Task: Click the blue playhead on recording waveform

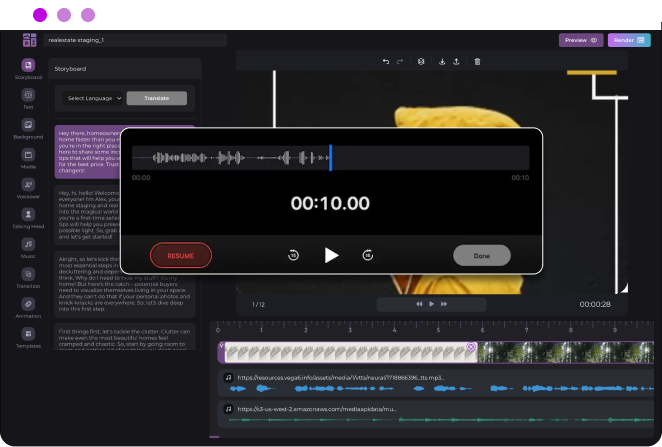Action: pos(330,158)
